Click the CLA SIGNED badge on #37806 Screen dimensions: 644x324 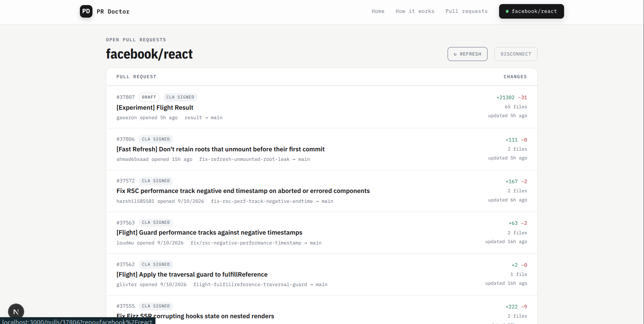pyautogui.click(x=156, y=139)
